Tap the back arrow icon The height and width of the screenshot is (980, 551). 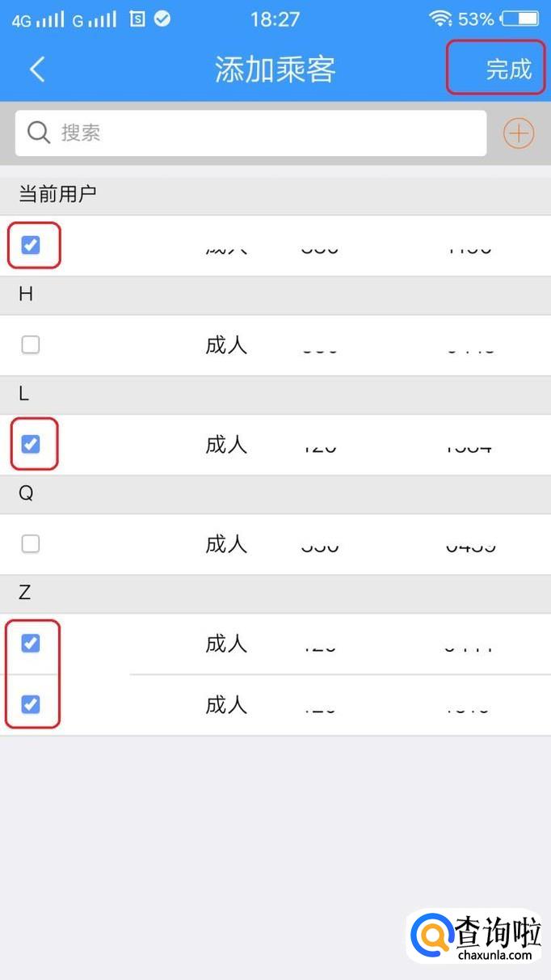37,70
